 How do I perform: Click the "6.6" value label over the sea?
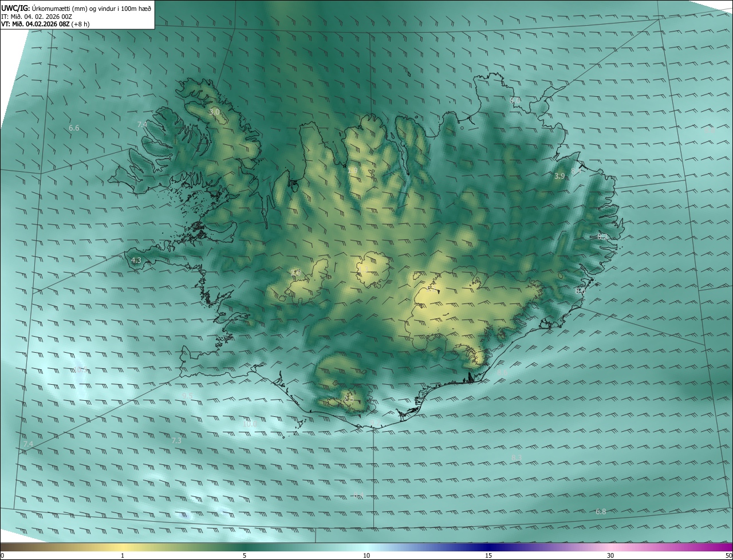[x=74, y=128]
